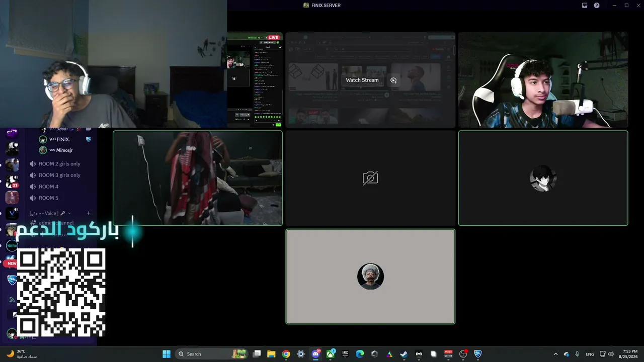Open the server icon with the 21 badge

pos(12,182)
